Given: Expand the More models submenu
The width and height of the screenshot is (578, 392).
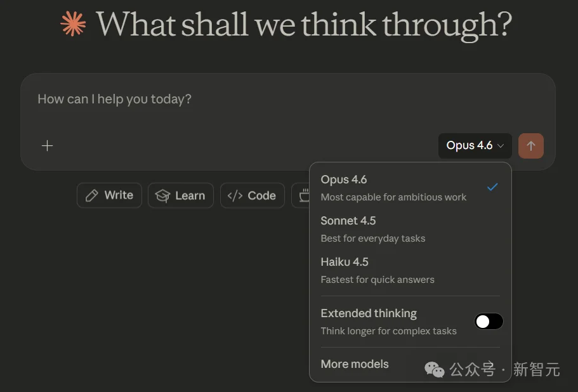Looking at the screenshot, I should pyautogui.click(x=355, y=364).
